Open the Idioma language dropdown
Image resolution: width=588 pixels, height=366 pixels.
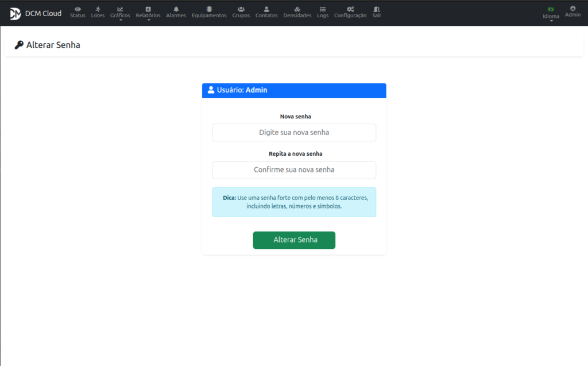[551, 13]
